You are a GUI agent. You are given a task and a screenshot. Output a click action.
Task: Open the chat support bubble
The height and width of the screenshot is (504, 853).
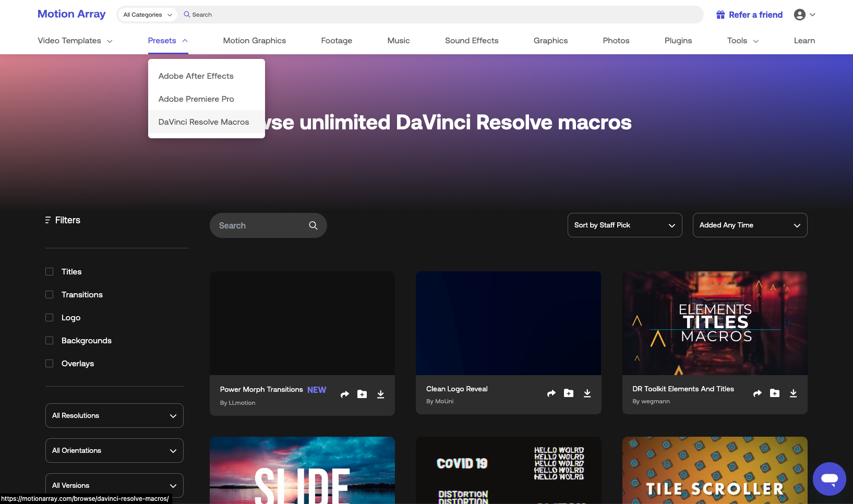pos(830,479)
